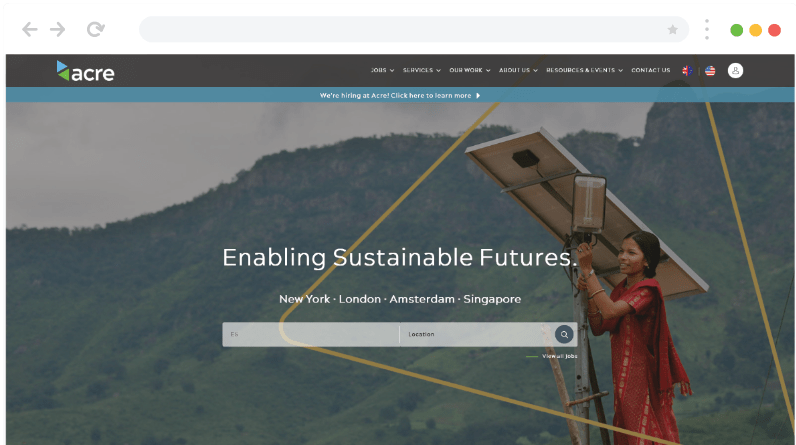Open the View all jobs link

(559, 356)
